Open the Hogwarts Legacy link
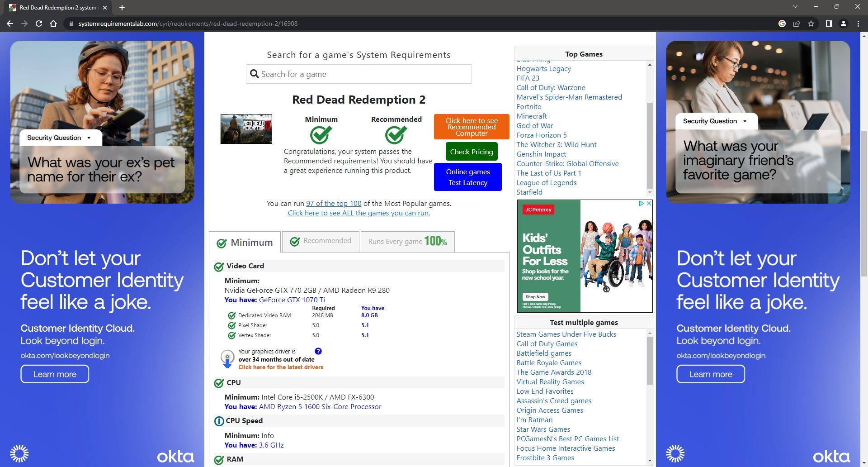 click(x=544, y=69)
